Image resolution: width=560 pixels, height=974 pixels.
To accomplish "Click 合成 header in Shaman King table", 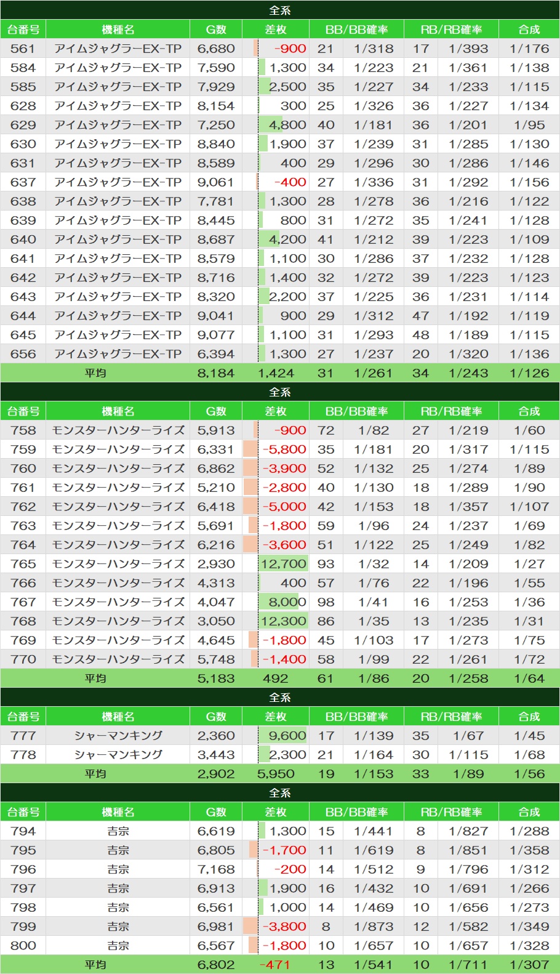I will point(529,717).
